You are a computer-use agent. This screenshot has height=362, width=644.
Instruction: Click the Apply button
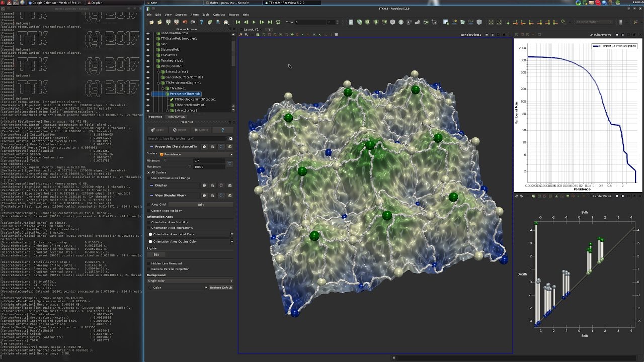click(158, 130)
